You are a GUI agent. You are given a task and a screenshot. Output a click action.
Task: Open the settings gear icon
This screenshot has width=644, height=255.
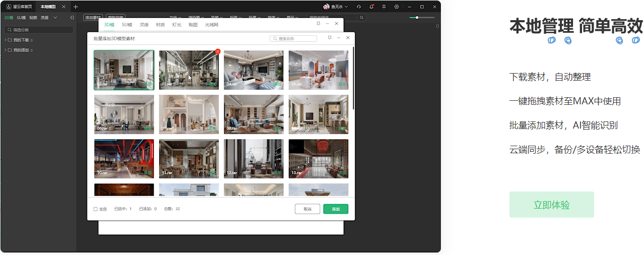(397, 7)
